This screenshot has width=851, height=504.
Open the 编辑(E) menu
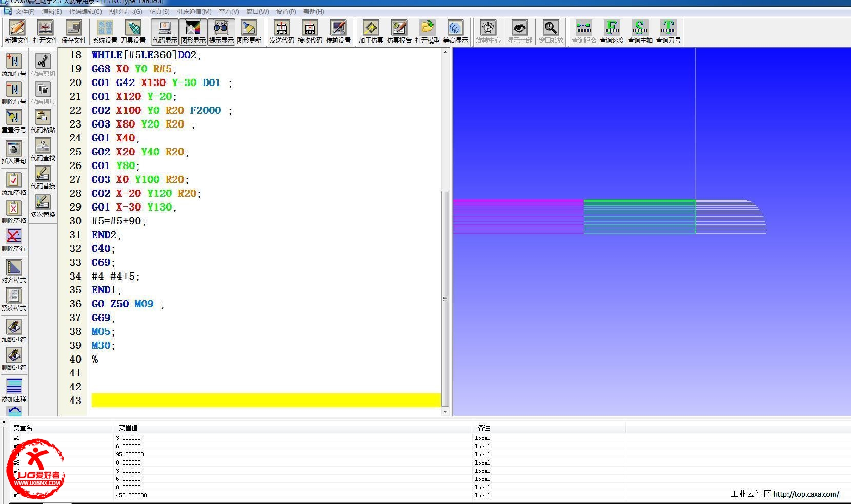52,11
